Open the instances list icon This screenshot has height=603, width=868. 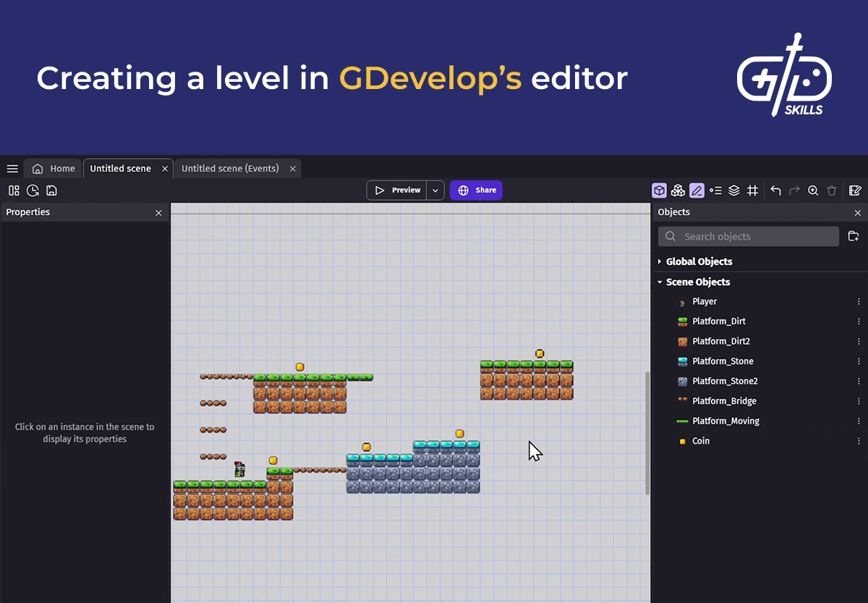click(715, 190)
